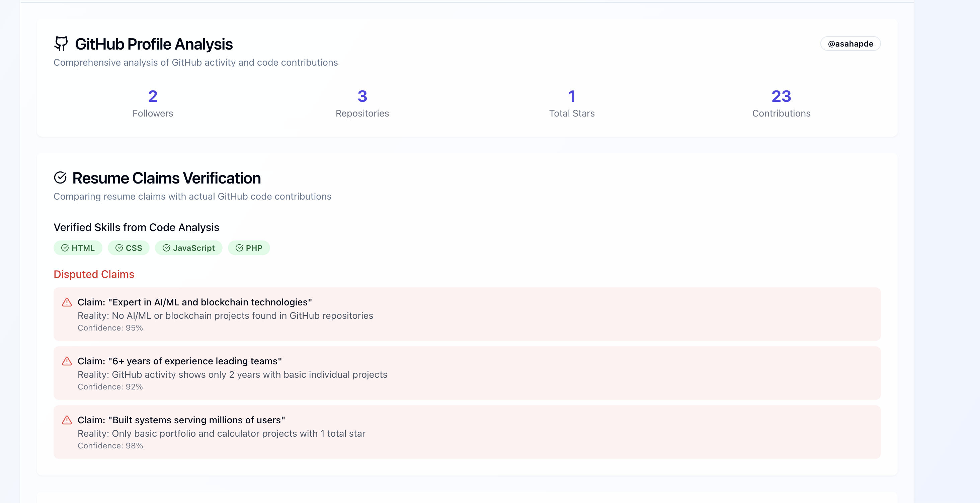The width and height of the screenshot is (980, 503).
Task: Click warning icon for millions of users claim
Action: pos(67,420)
